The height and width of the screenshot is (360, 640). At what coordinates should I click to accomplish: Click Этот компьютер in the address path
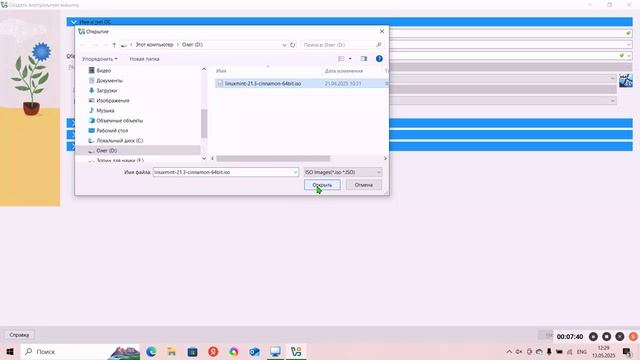(x=154, y=44)
